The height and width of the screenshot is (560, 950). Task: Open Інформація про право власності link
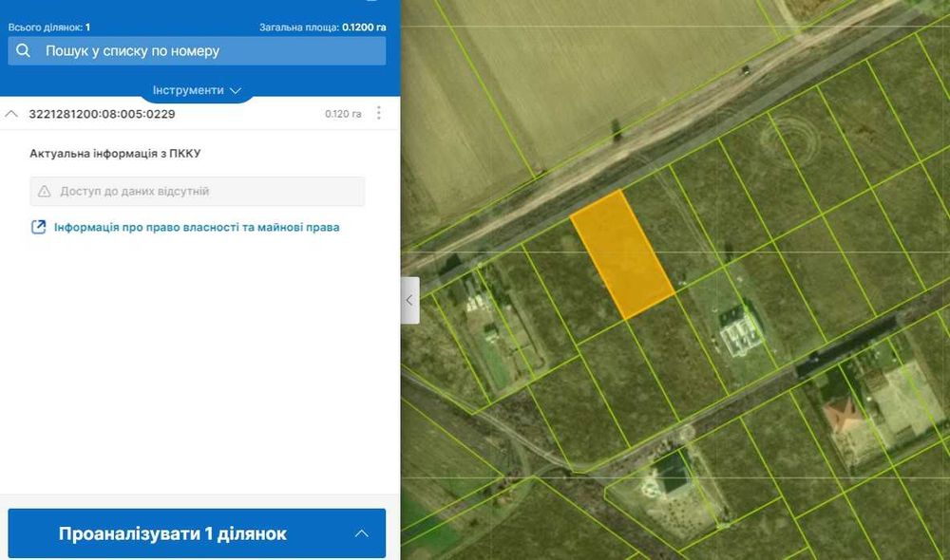click(197, 227)
